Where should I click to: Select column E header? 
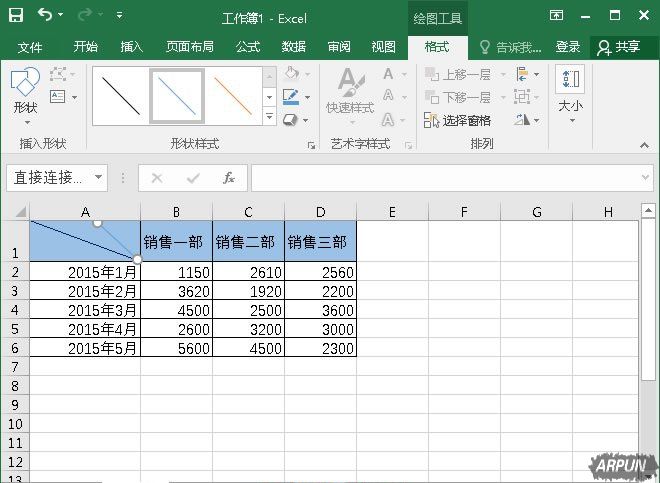click(x=392, y=212)
